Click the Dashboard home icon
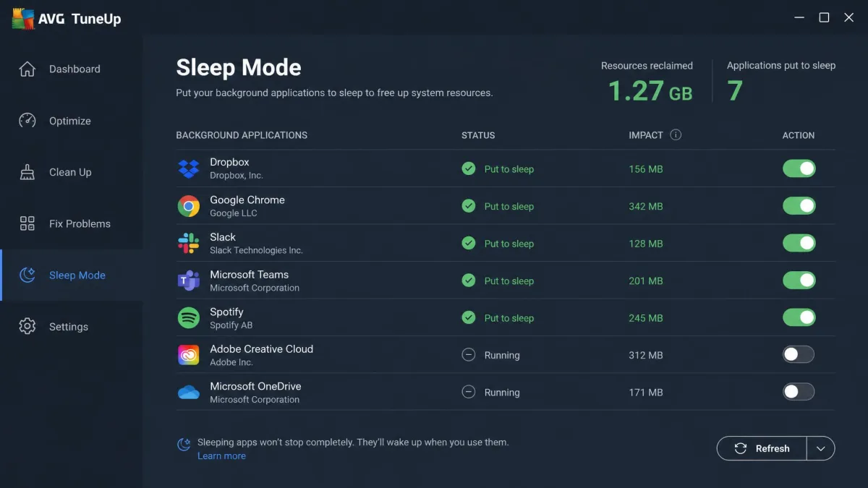The height and width of the screenshot is (488, 868). pyautogui.click(x=27, y=69)
